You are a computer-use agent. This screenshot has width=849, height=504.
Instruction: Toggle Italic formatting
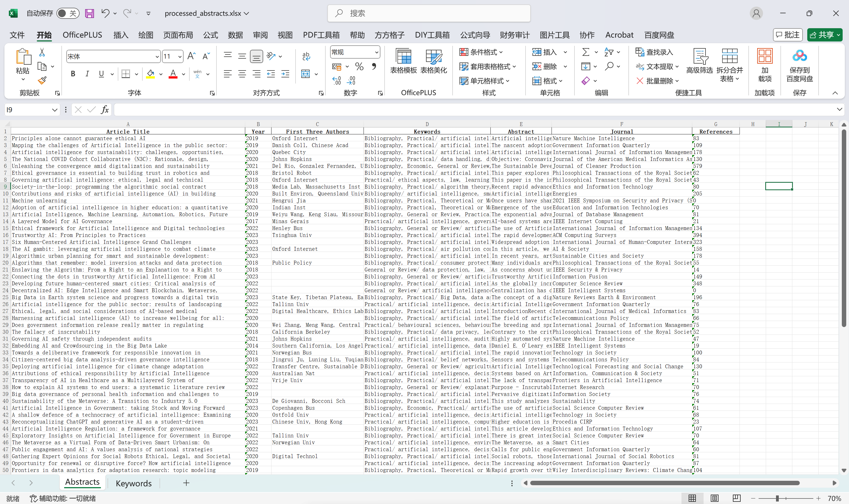click(87, 74)
